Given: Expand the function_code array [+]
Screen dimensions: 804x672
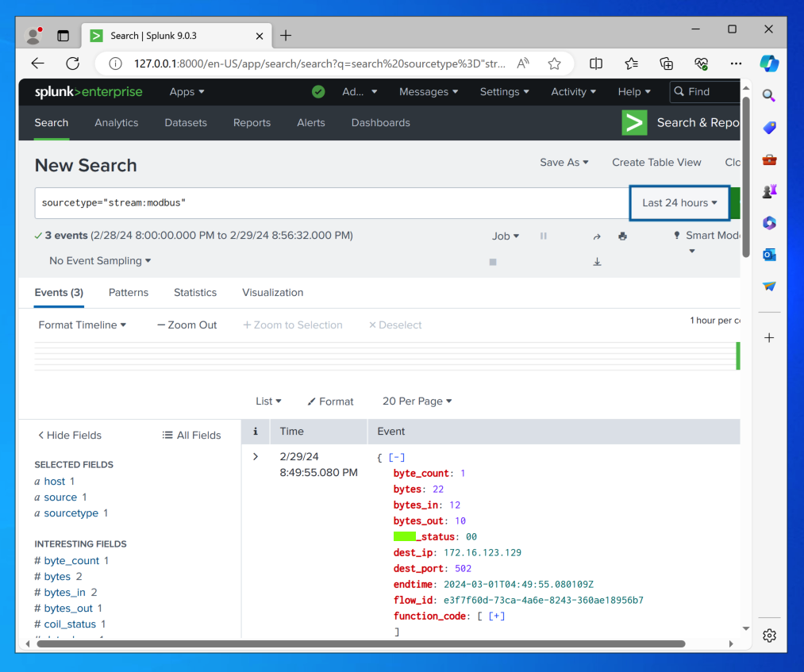Looking at the screenshot, I should (497, 616).
